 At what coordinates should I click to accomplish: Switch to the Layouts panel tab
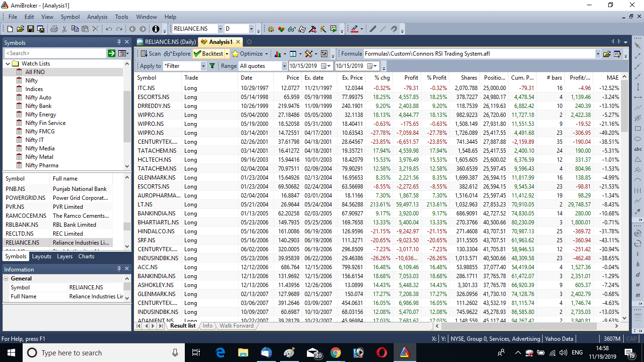[41, 256]
